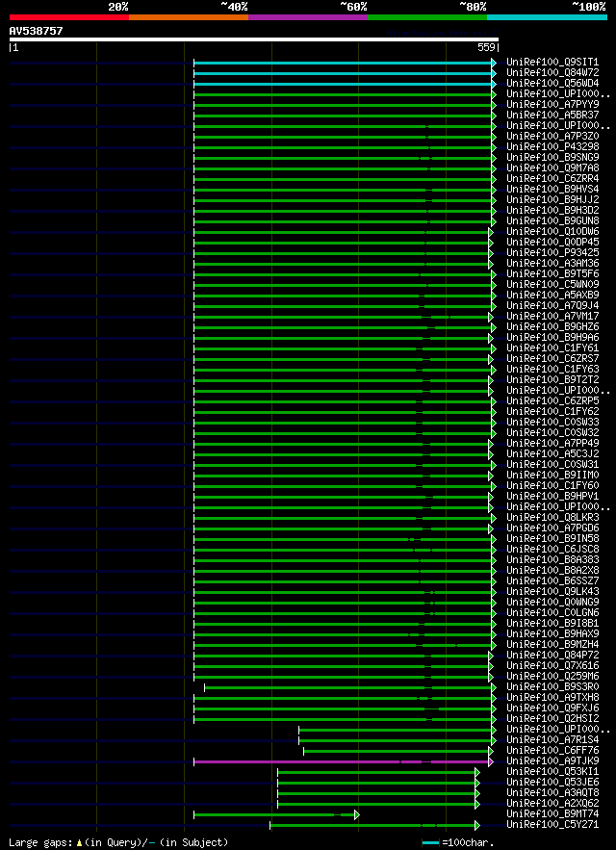
Task: Select the UniRef100_B9SNG9 label
Action: click(x=552, y=158)
